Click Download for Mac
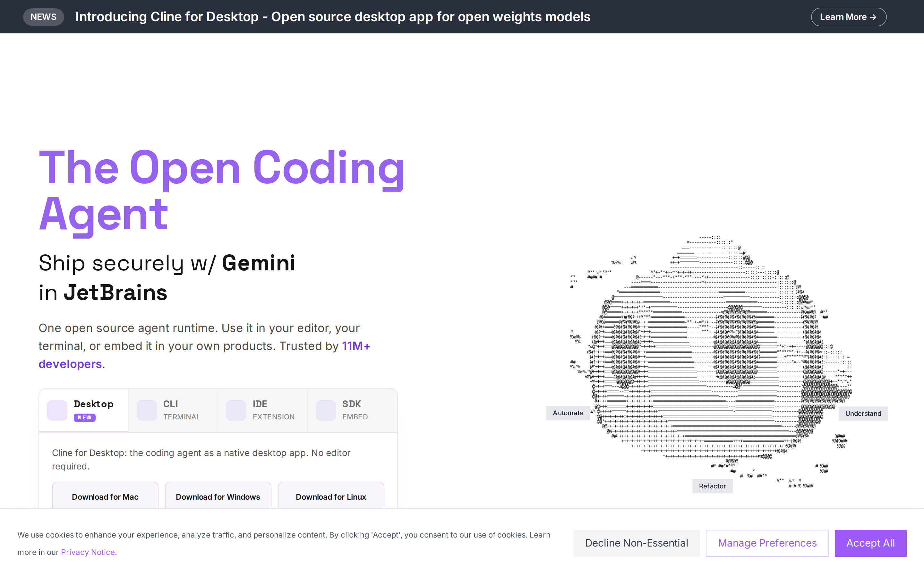The width and height of the screenshot is (924, 578). (x=105, y=496)
